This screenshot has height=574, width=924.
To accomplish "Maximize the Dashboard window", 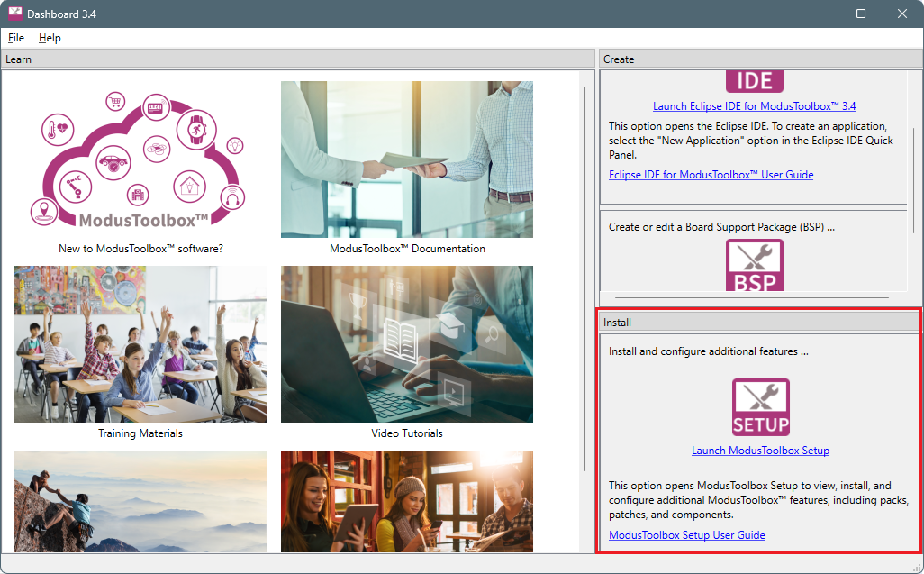I will 861,14.
